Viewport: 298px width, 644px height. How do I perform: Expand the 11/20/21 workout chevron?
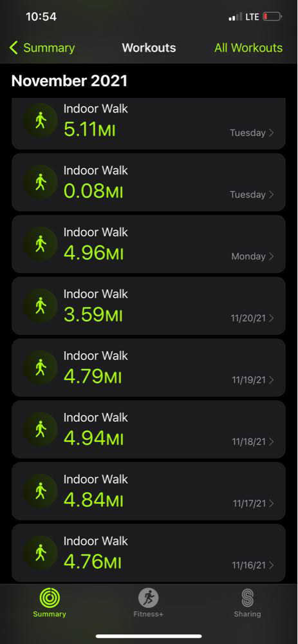[272, 318]
